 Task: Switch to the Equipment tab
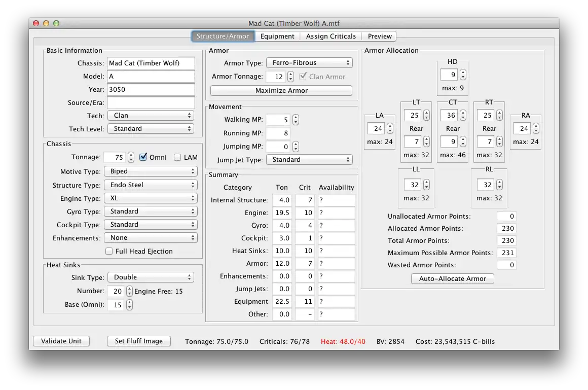pyautogui.click(x=277, y=37)
